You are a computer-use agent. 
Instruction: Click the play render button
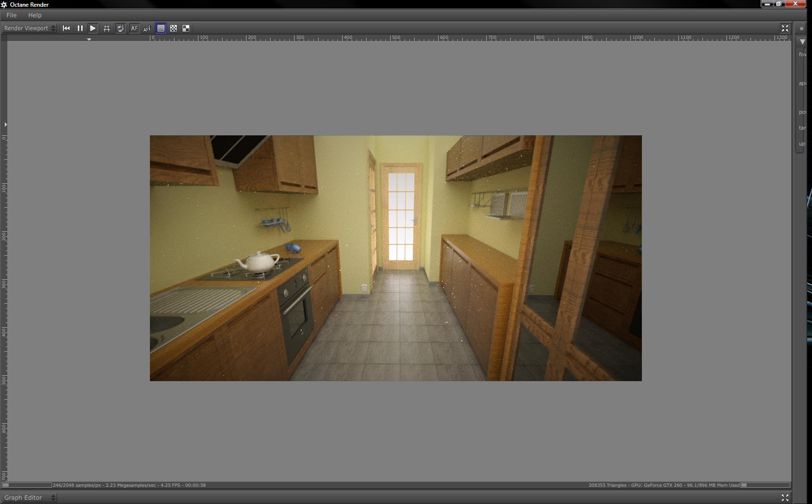coord(93,28)
